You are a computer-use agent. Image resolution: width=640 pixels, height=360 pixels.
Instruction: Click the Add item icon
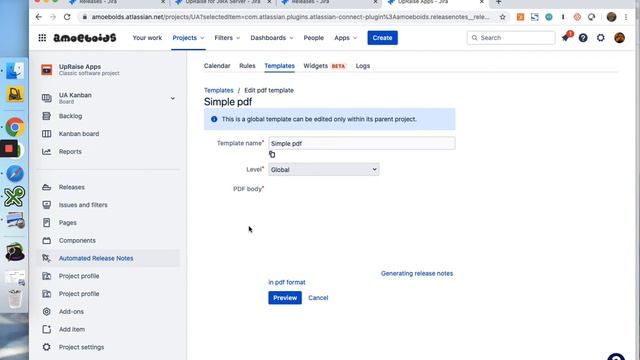[47, 329]
